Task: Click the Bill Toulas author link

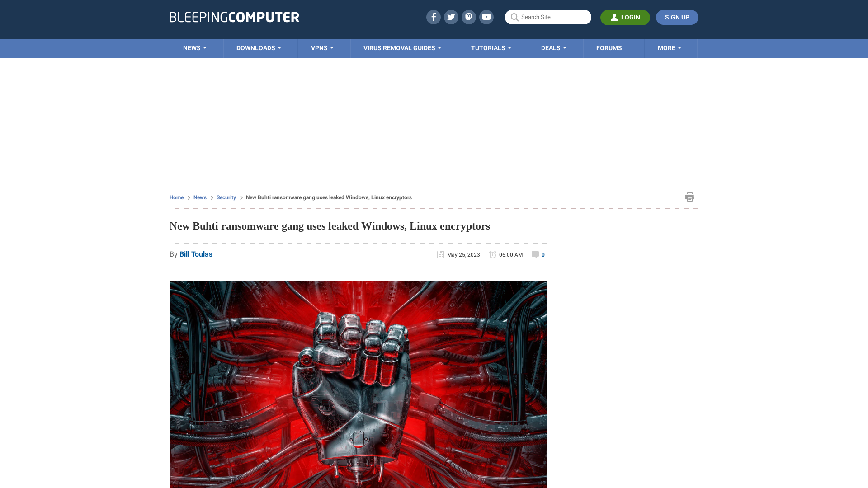Action: coord(196,254)
